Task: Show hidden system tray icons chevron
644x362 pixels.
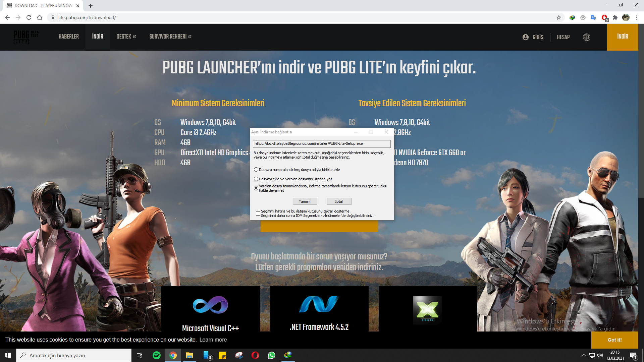Action: 584,355
